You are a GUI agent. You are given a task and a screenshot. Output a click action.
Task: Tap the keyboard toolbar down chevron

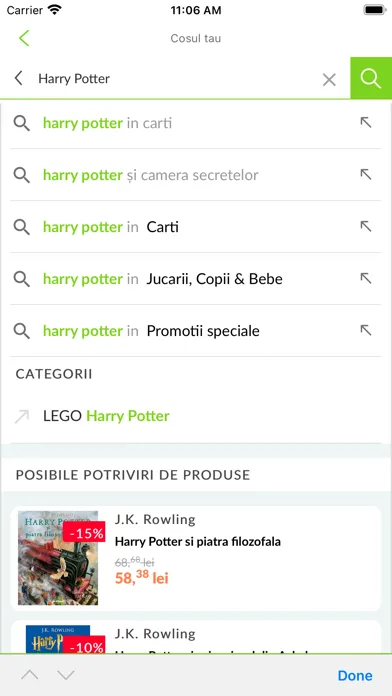66,676
